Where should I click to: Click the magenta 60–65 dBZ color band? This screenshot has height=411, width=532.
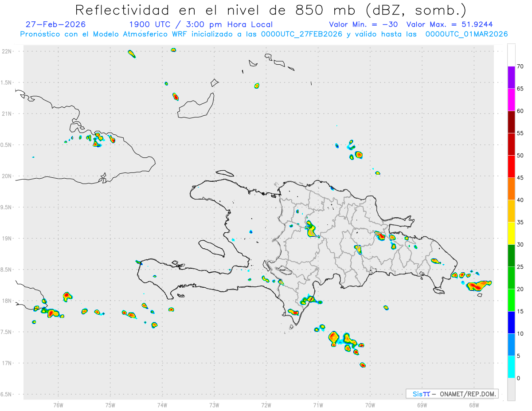click(x=511, y=100)
